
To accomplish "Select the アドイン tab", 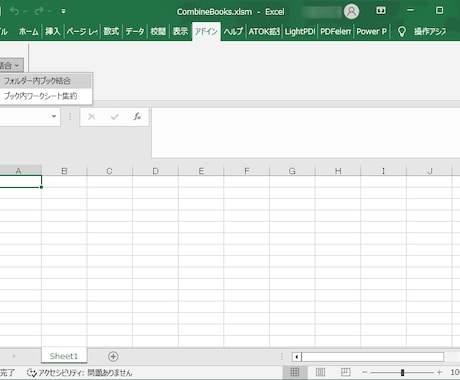I will pos(206,32).
